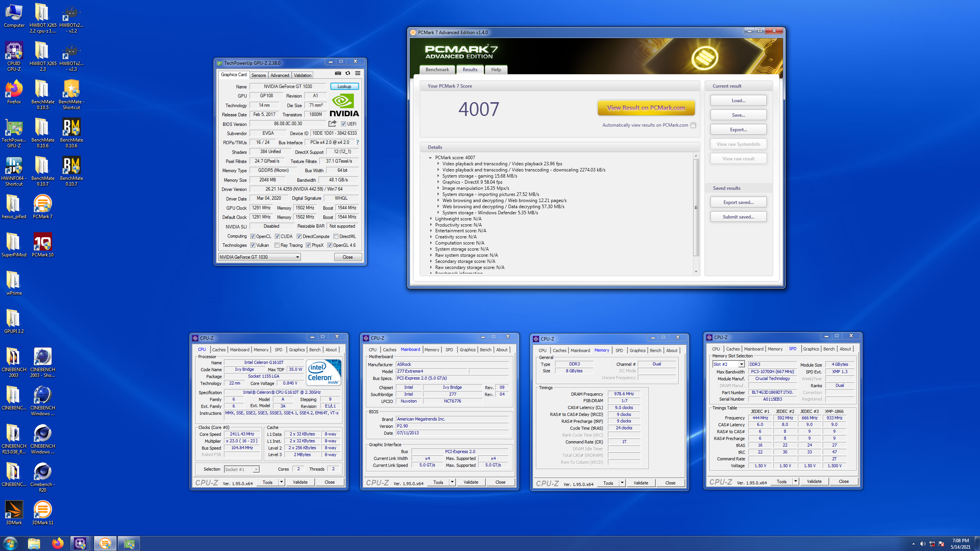
Task: Toggle the Vulkan checkbox
Action: [x=253, y=245]
